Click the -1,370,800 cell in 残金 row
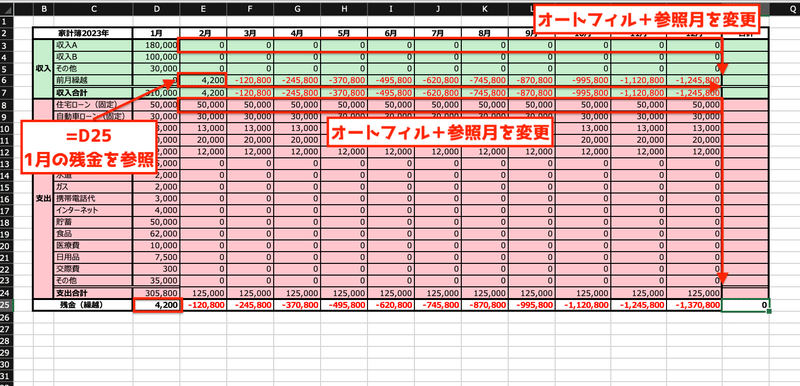The height and width of the screenshot is (386, 800). click(x=694, y=305)
